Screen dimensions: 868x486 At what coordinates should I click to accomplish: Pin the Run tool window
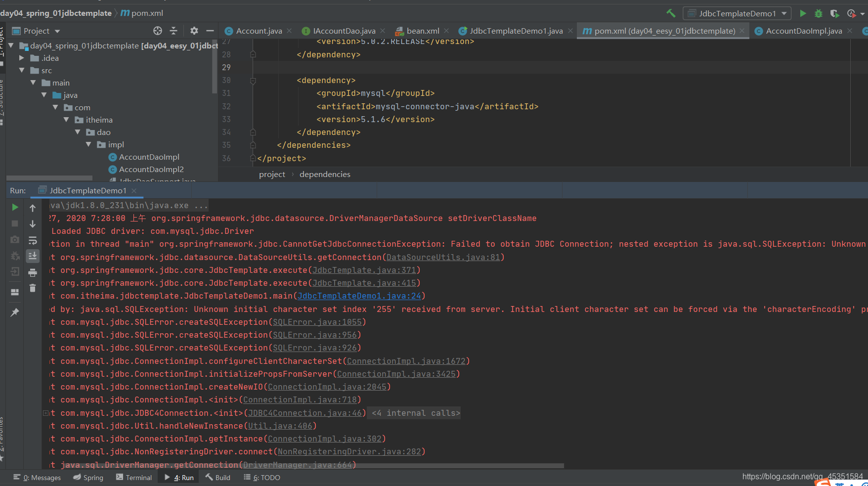tap(14, 312)
